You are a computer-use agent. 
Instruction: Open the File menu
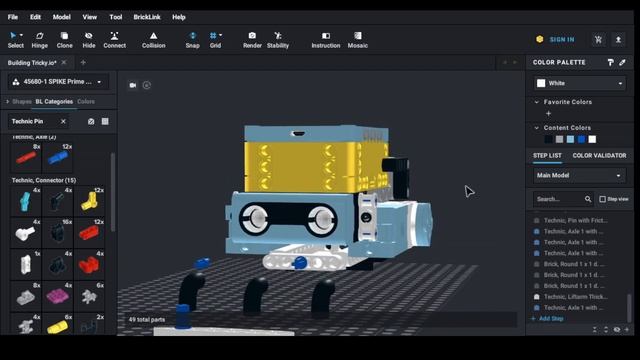coord(13,17)
